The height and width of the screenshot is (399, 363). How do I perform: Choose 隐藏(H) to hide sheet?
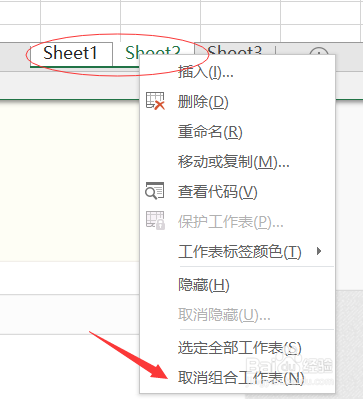pos(237,285)
